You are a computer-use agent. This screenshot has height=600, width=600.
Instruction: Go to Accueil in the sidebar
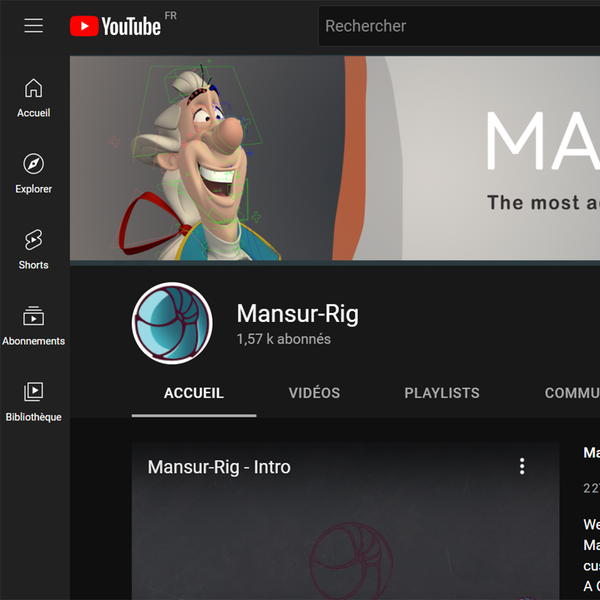click(33, 98)
